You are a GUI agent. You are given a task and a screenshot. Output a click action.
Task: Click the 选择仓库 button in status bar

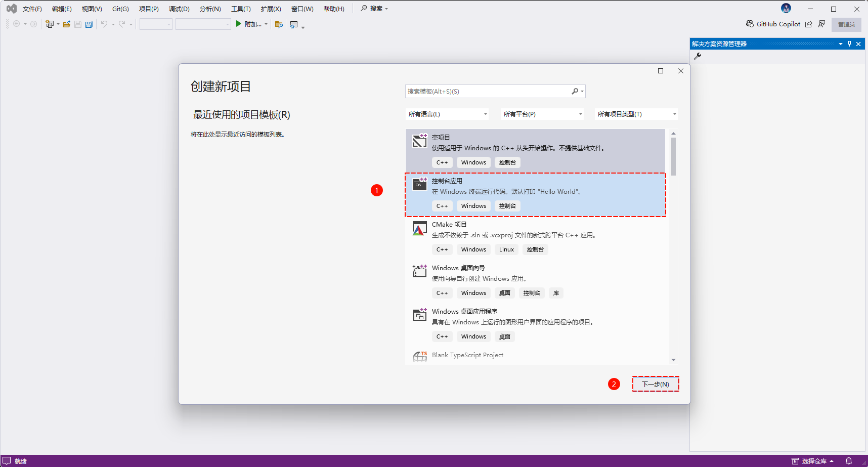[813, 461]
